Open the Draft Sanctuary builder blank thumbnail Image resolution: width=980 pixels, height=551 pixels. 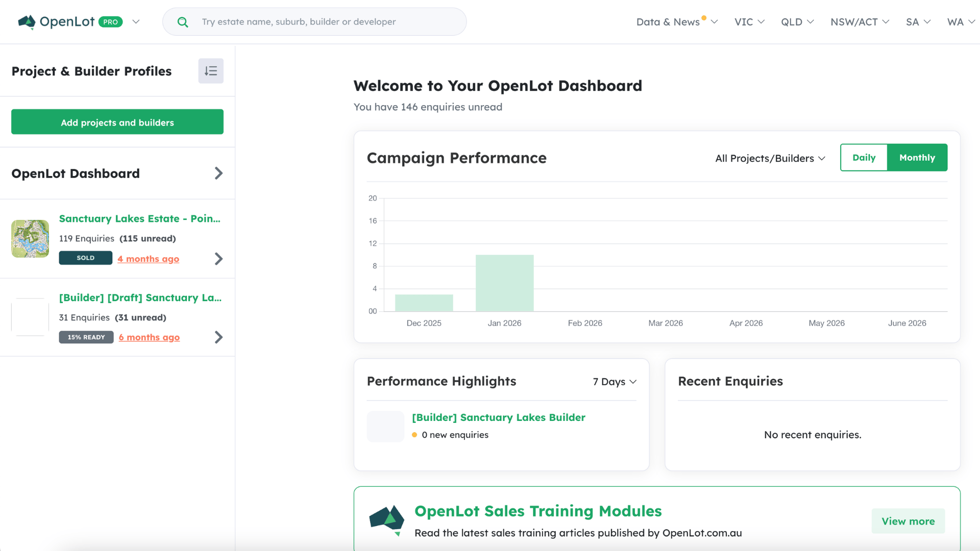click(30, 317)
